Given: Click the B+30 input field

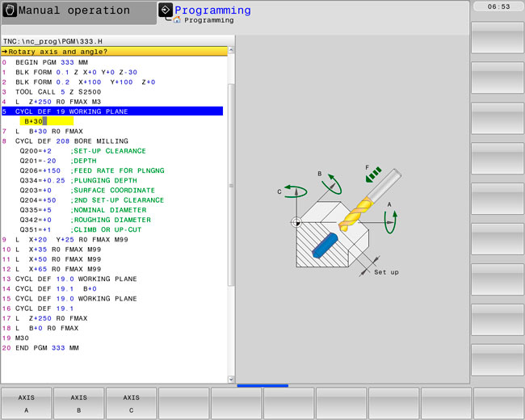Looking at the screenshot, I should click(x=47, y=121).
